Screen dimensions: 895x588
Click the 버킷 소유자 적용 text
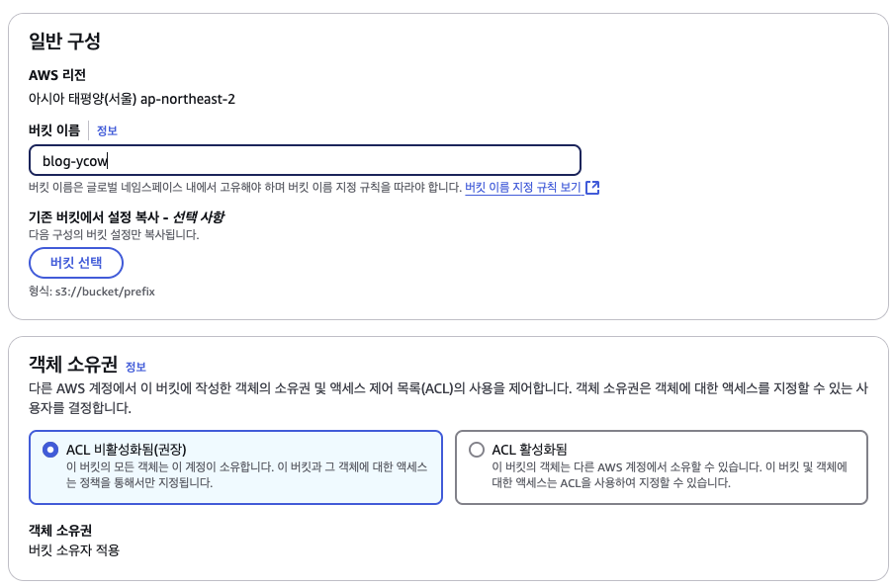74,550
